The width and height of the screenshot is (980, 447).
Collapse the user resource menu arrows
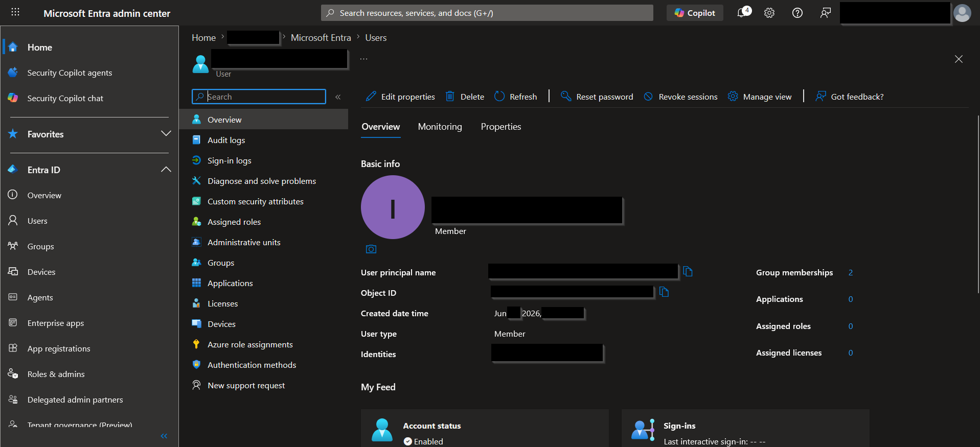pyautogui.click(x=338, y=97)
